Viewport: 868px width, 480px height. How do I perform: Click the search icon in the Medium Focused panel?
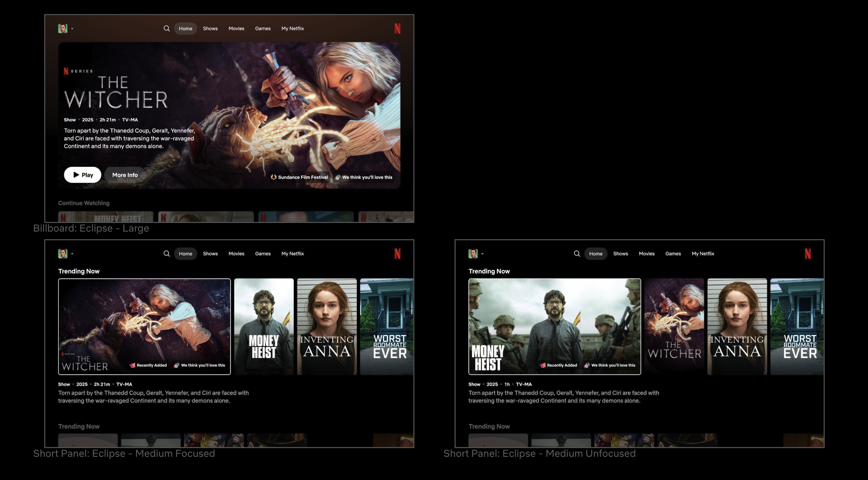[167, 254]
